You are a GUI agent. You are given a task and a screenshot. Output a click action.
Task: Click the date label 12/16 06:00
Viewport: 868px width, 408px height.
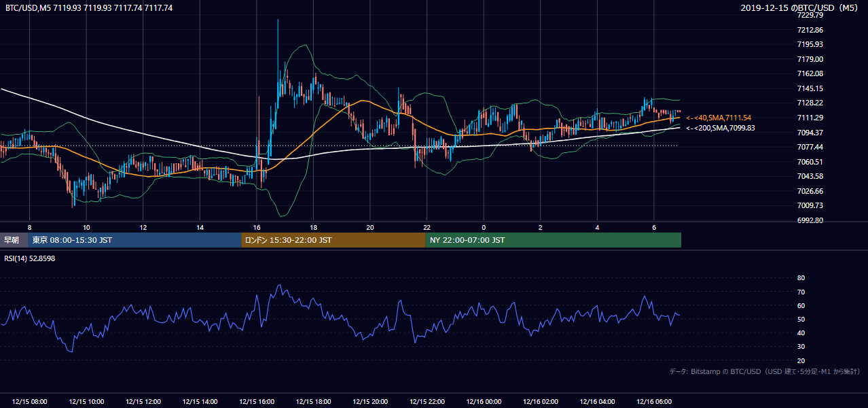(654, 402)
